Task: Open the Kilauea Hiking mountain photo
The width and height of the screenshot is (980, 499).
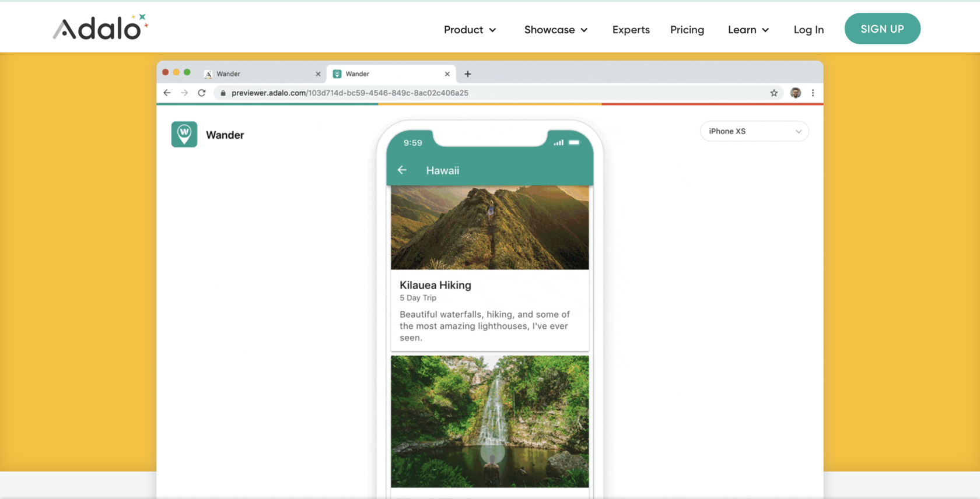Action: click(490, 227)
